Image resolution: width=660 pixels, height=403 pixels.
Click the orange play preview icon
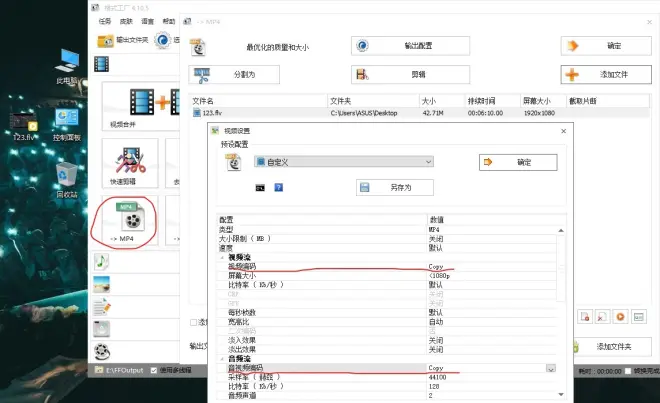[x=620, y=317]
